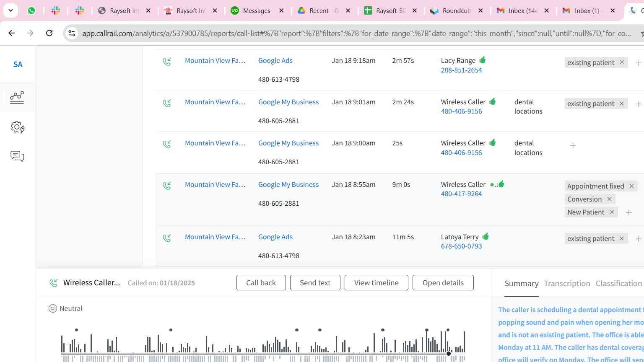
Task: View site information icon in address bar
Action: coord(72,33)
